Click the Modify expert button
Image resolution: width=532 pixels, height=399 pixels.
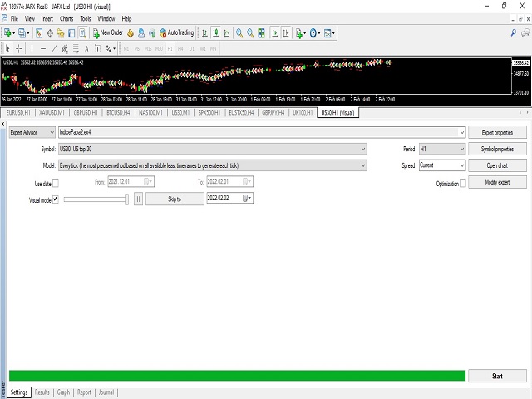click(x=497, y=182)
